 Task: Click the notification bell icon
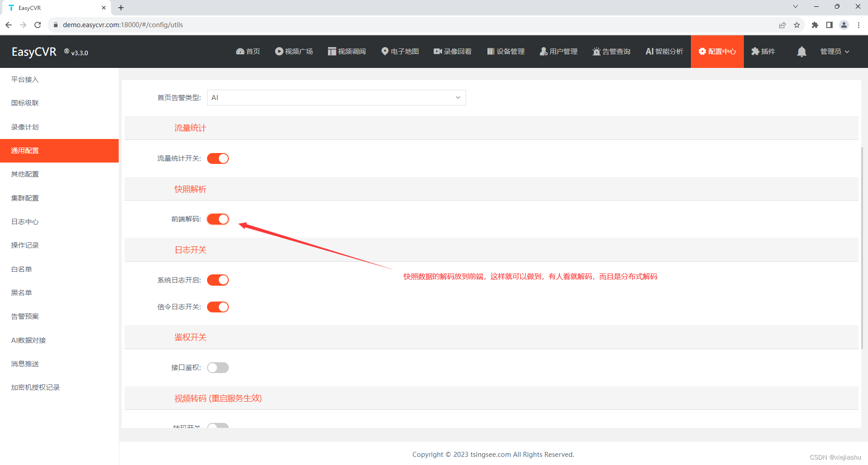point(801,52)
